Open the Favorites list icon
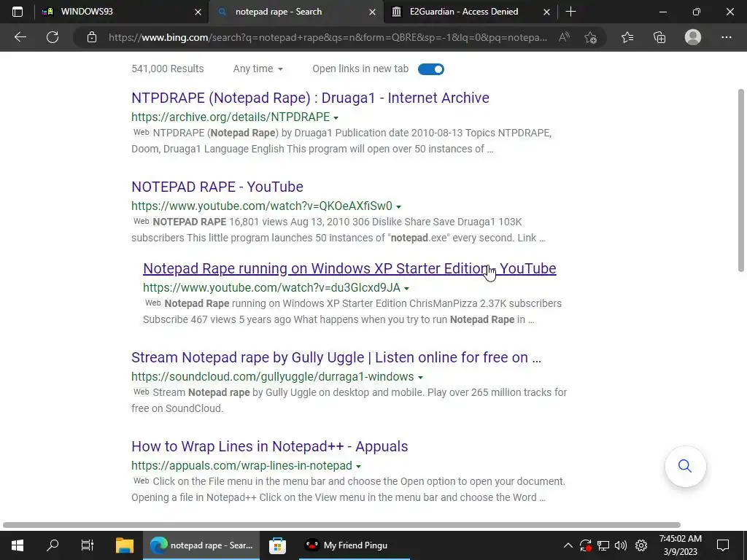The height and width of the screenshot is (560, 747). pyautogui.click(x=627, y=37)
